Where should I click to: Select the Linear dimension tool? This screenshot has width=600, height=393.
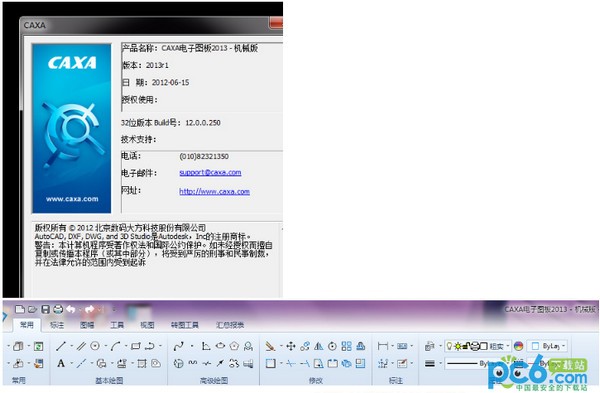(x=382, y=346)
